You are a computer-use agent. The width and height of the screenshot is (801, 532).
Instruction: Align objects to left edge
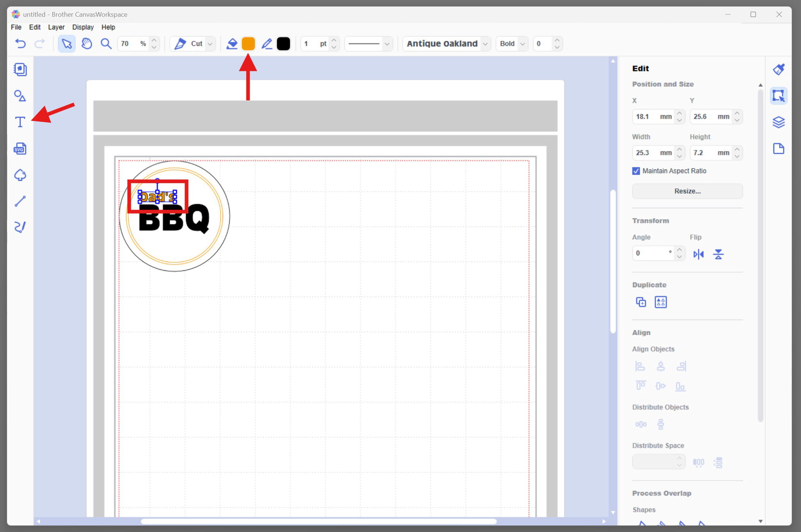coord(640,366)
